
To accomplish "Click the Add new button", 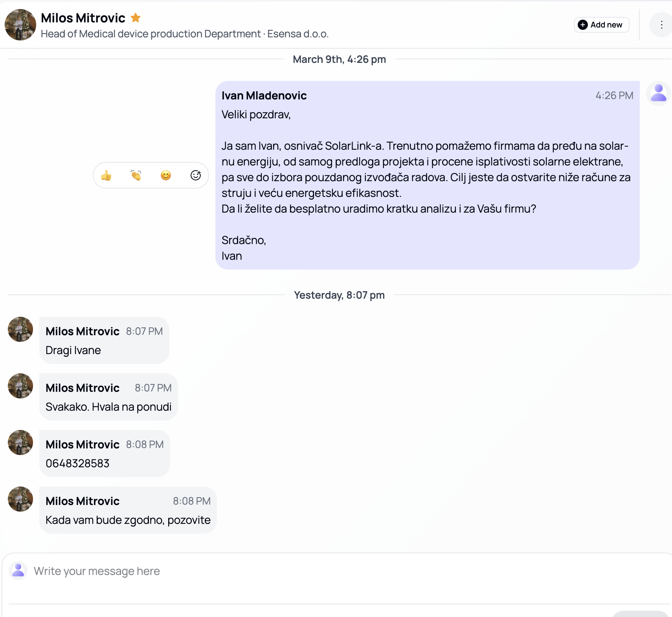I will [601, 25].
